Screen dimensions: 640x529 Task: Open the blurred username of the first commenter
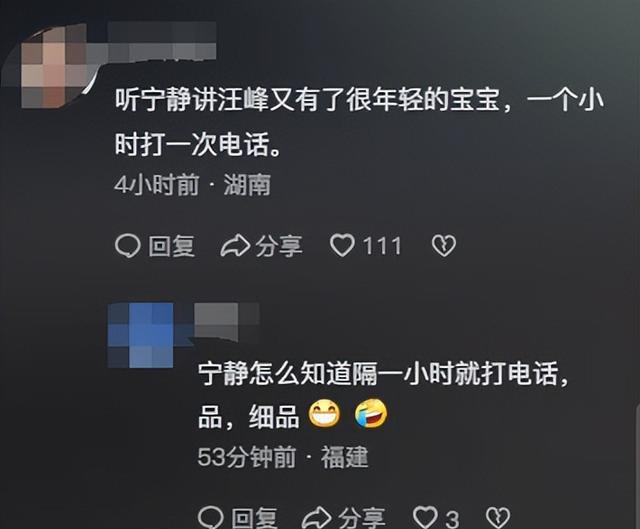click(x=162, y=41)
